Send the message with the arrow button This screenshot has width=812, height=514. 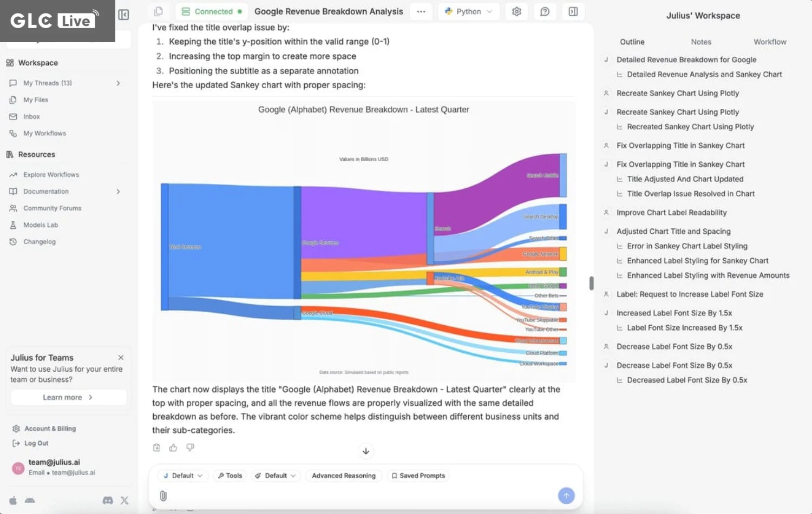point(566,496)
